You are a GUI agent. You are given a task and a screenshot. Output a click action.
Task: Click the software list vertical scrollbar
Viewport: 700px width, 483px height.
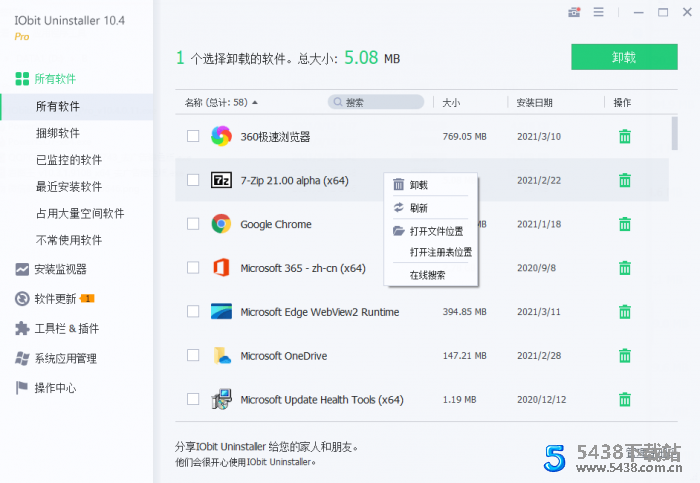(674, 133)
